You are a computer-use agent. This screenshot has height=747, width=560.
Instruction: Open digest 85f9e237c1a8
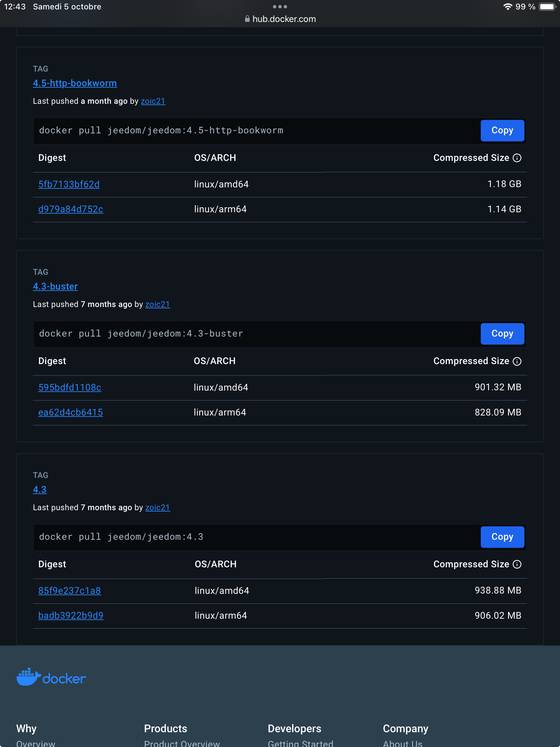tap(69, 590)
